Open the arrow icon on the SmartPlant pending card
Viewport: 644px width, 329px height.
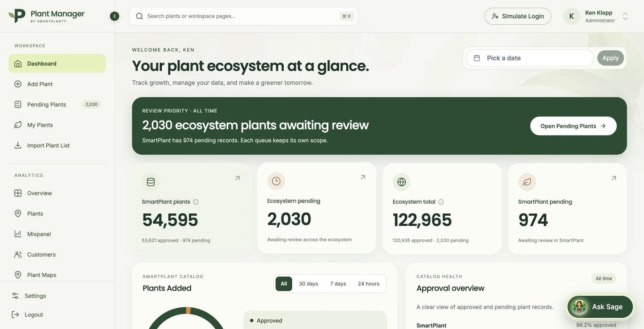point(613,179)
